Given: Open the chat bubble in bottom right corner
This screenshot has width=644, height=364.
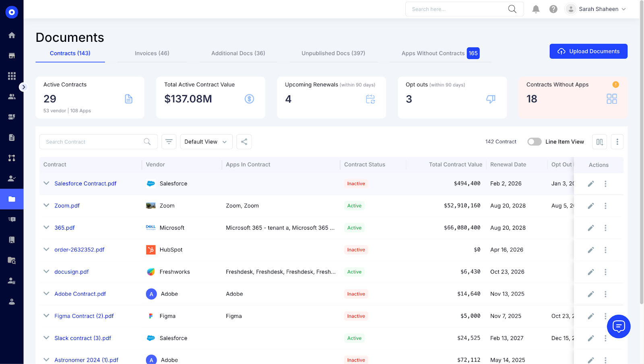Looking at the screenshot, I should [619, 326].
